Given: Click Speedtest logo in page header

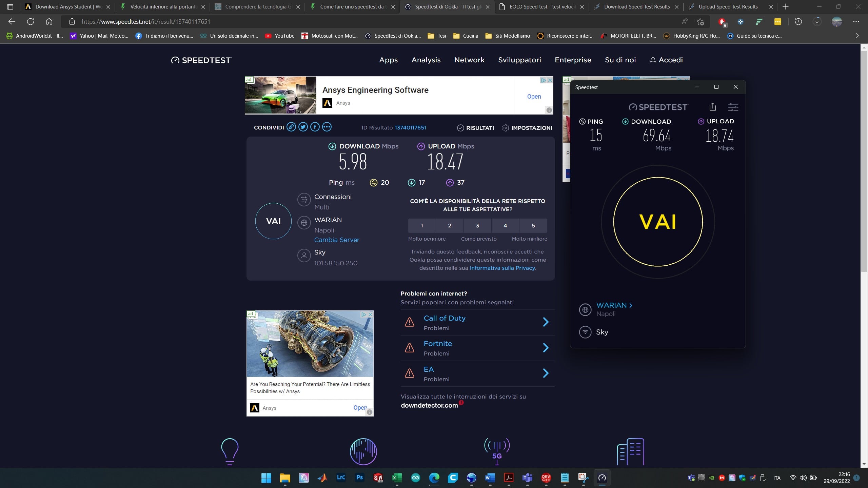Looking at the screenshot, I should pyautogui.click(x=201, y=60).
